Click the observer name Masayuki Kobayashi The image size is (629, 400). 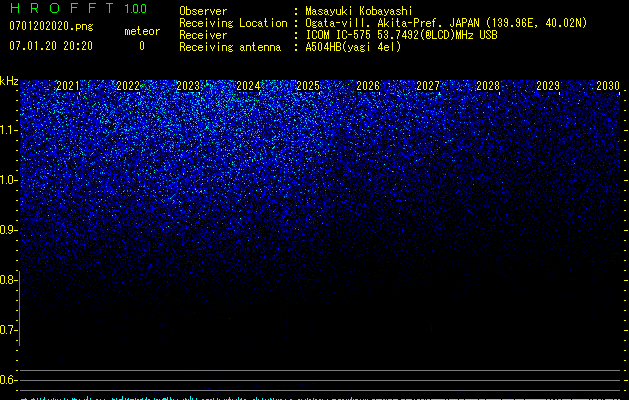[359, 11]
